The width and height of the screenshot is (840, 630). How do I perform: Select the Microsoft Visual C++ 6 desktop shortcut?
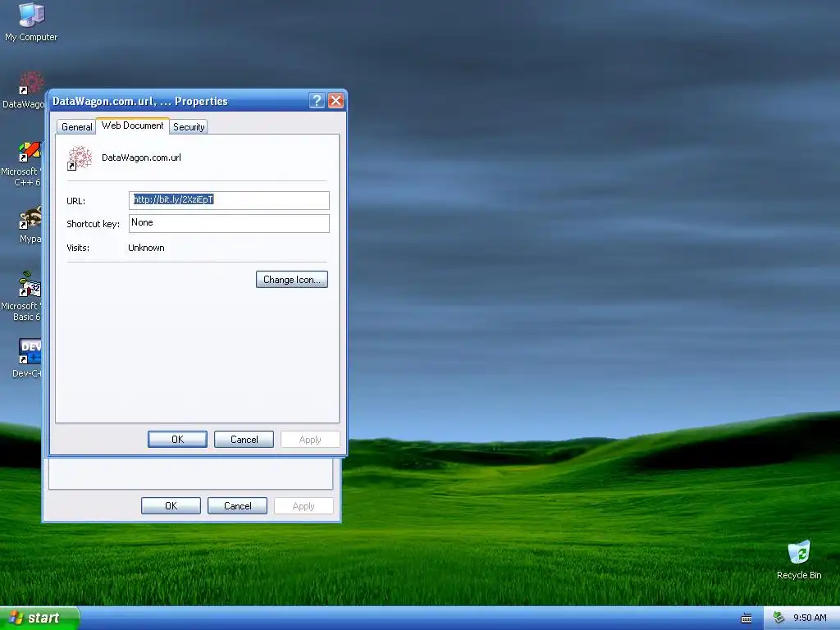pos(30,151)
